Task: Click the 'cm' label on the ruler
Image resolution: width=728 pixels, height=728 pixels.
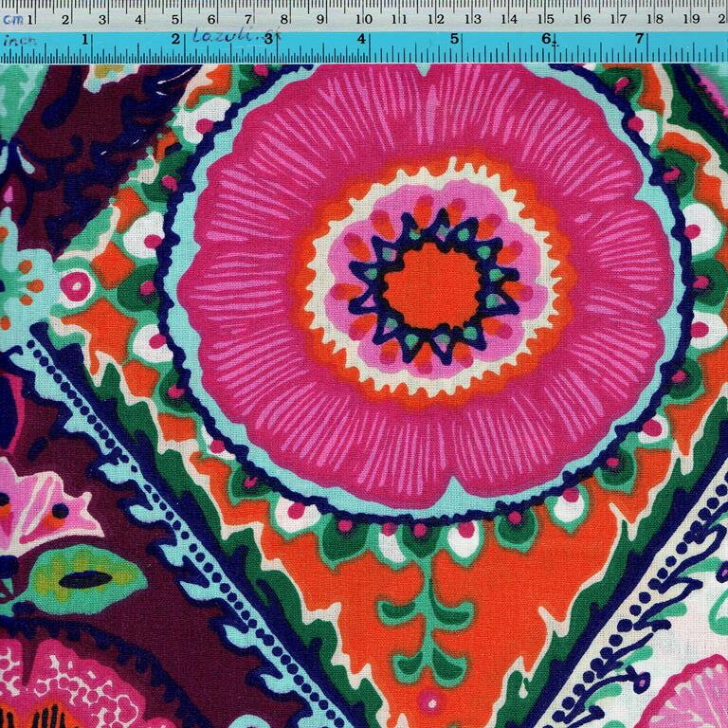Action: click(12, 20)
